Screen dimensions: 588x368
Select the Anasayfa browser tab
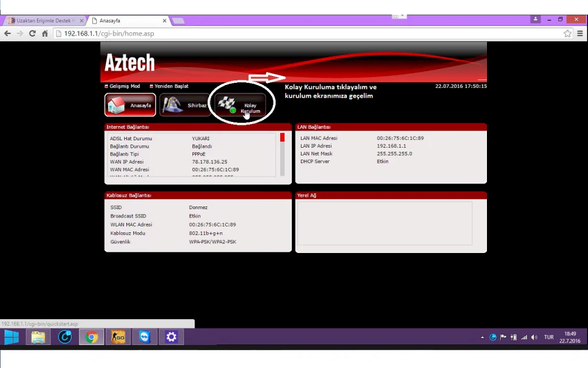(x=129, y=21)
